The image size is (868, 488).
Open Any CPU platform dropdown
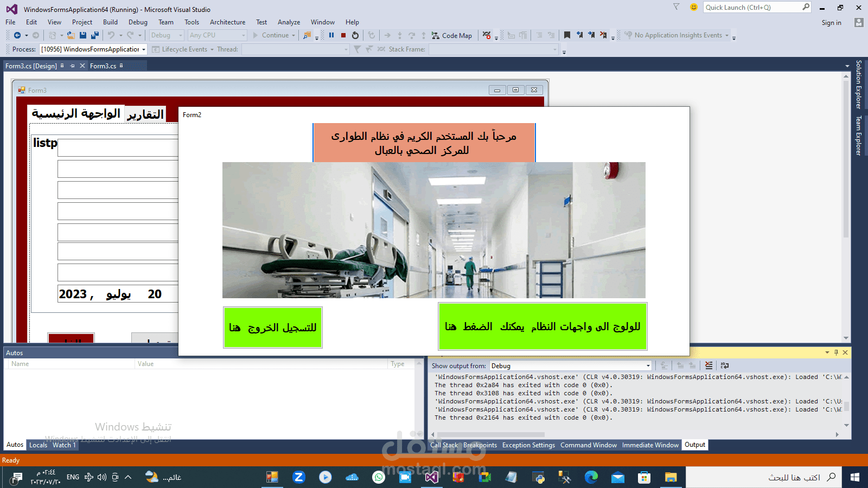pos(218,35)
